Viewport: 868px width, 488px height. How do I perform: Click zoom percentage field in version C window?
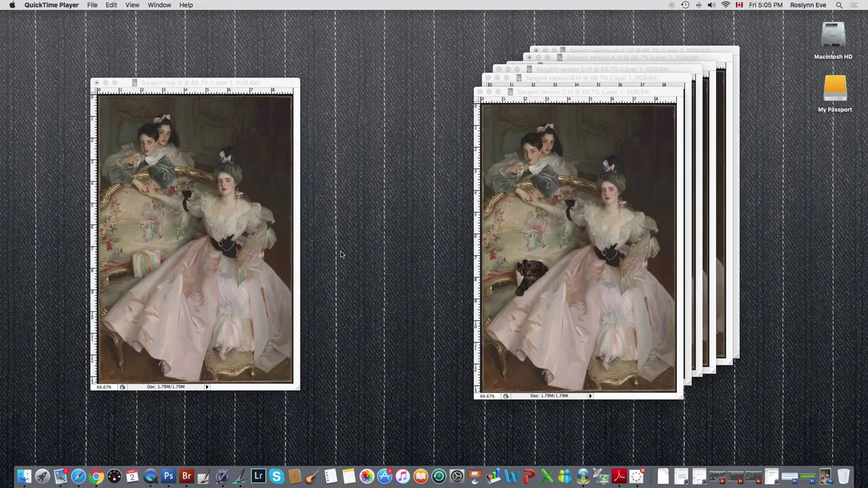tap(487, 395)
